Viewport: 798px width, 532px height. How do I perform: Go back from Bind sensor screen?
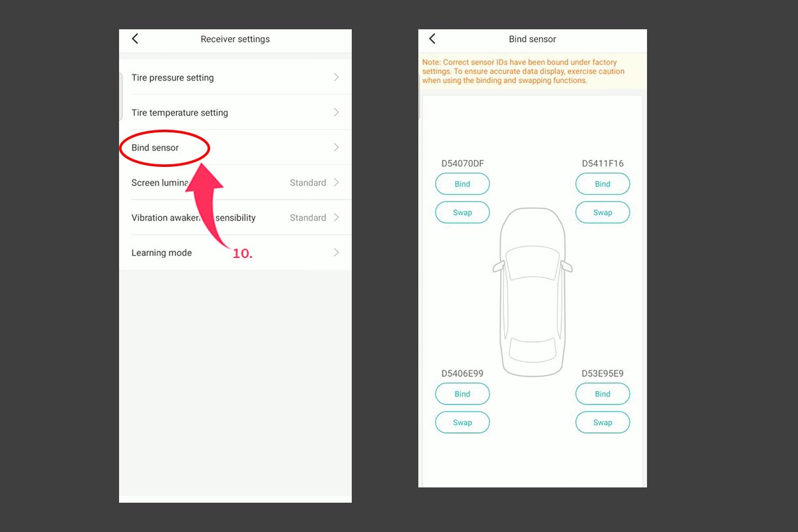click(432, 39)
